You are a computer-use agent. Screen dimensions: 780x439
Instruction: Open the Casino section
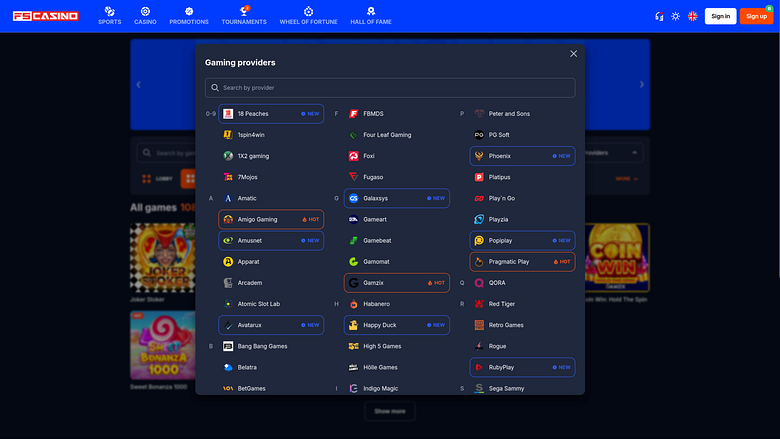pos(145,16)
